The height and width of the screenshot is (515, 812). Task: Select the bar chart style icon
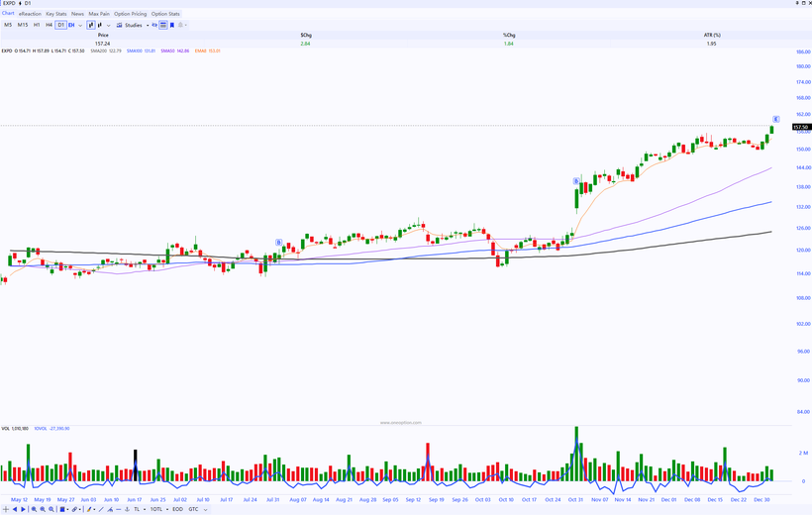click(99, 25)
